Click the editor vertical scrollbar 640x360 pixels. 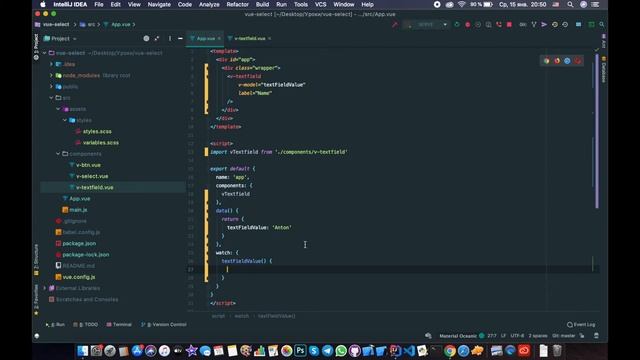pos(597,131)
